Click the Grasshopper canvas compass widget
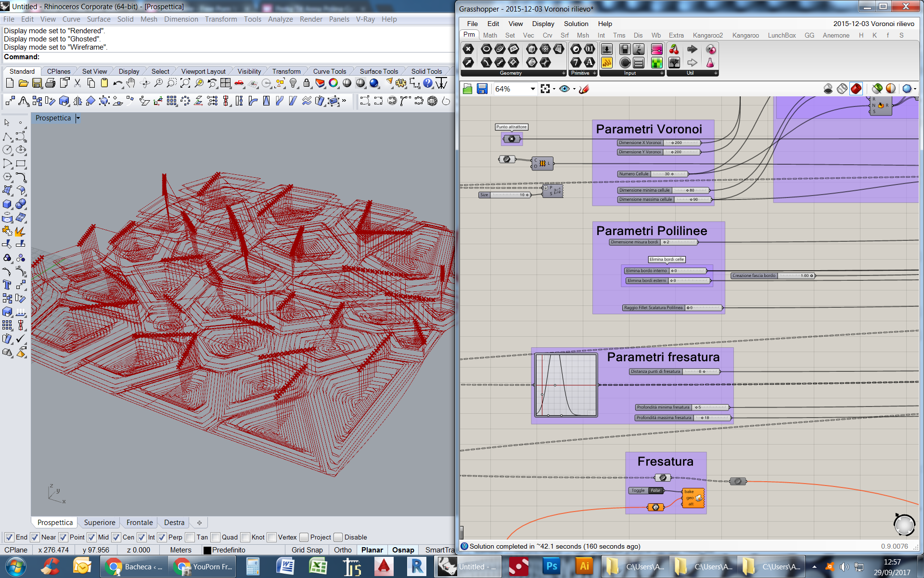The width and height of the screenshot is (924, 578). pyautogui.click(x=904, y=525)
